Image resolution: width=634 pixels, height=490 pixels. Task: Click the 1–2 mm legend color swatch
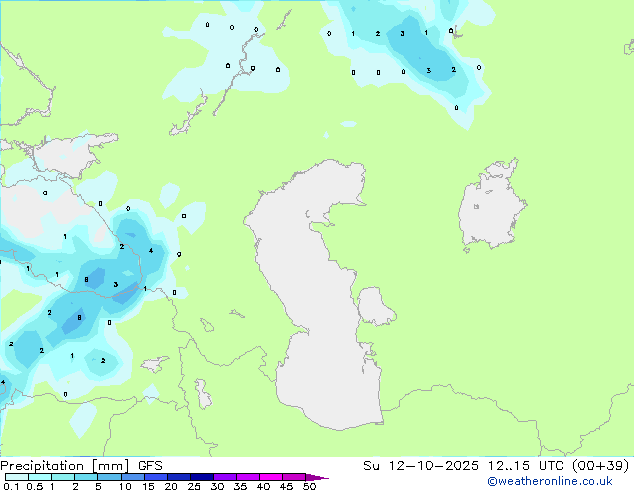(x=63, y=477)
